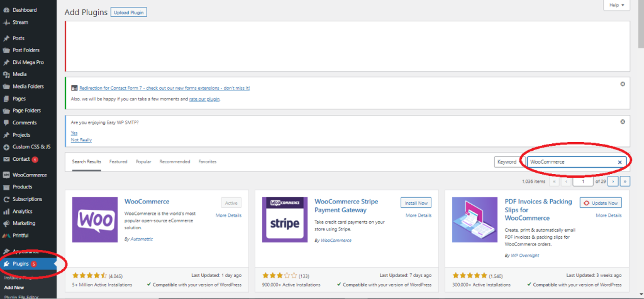Screen dimensions: 644x299
Task: Click the Plugins update count badge
Action: click(34, 264)
